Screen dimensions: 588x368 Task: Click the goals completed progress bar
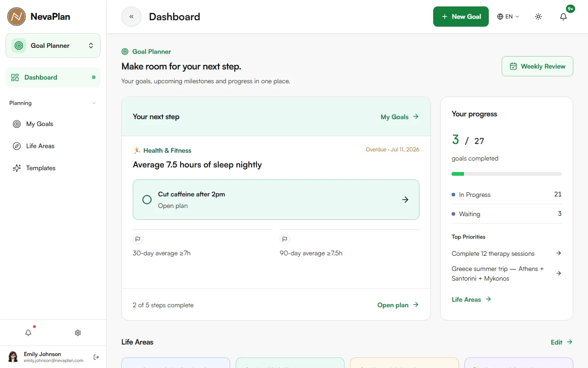pos(507,174)
